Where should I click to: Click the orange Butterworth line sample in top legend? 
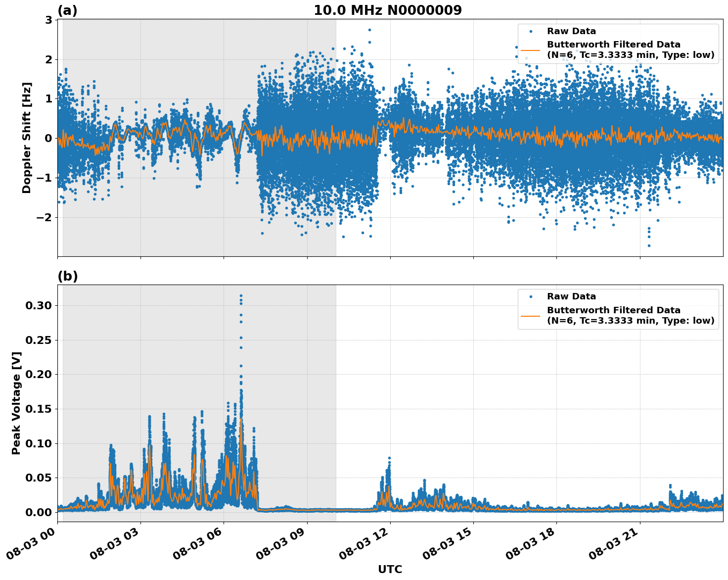pos(532,51)
